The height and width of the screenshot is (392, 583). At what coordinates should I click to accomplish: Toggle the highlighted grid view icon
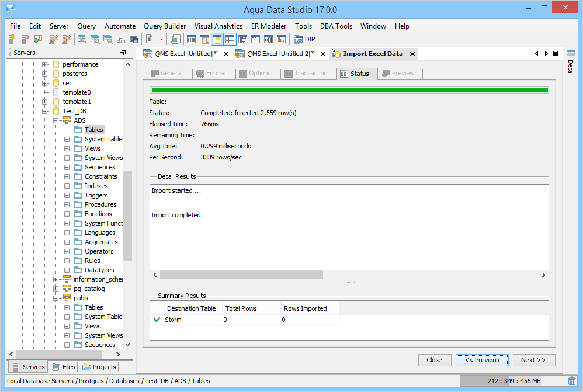point(230,39)
